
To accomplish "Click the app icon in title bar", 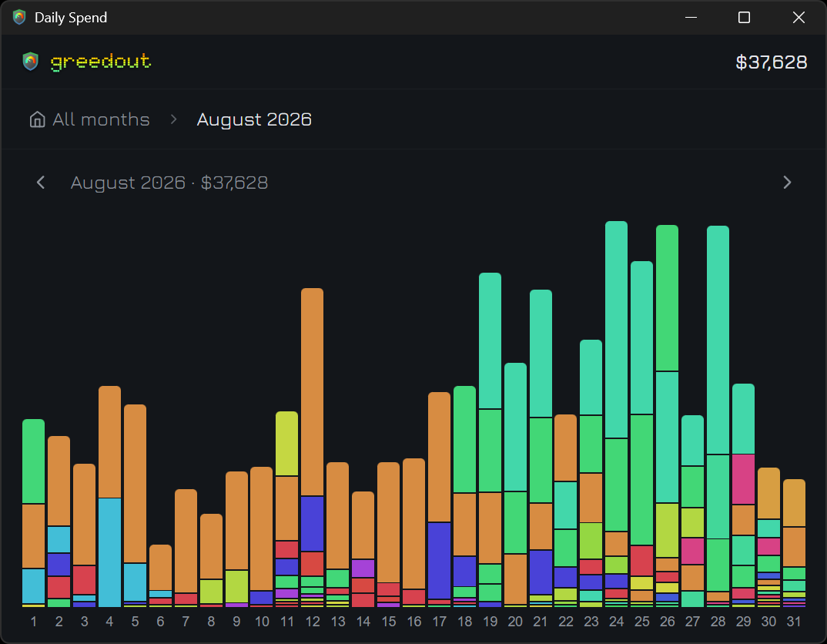I will 19,18.
